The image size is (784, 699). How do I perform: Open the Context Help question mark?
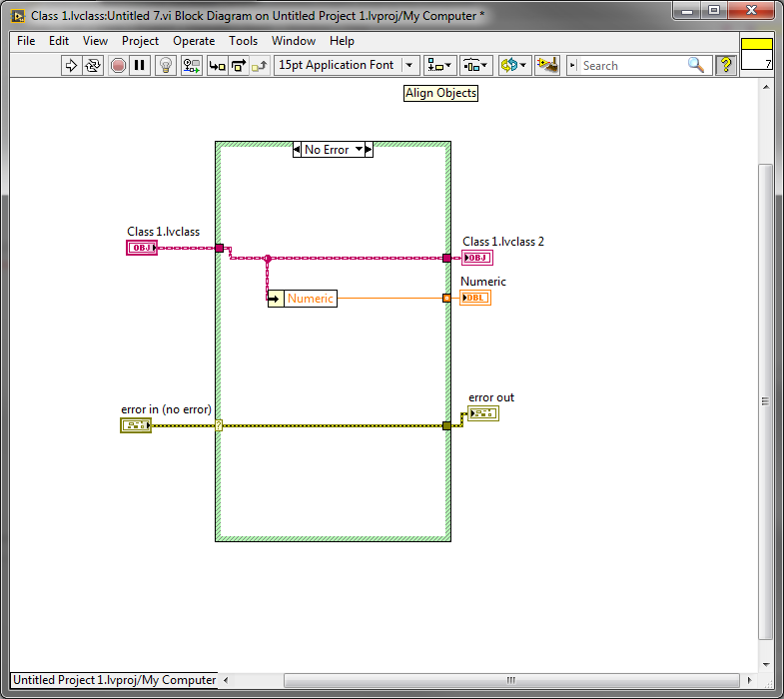pos(725,65)
